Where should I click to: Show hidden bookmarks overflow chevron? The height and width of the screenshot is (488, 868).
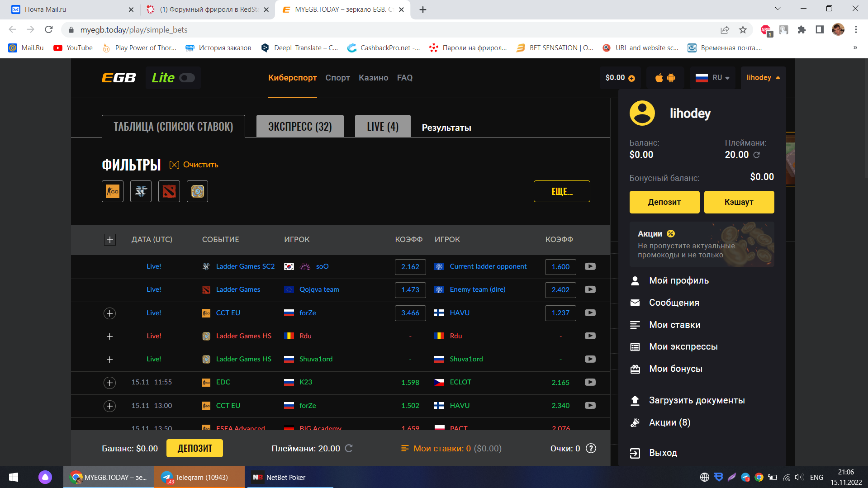855,47
